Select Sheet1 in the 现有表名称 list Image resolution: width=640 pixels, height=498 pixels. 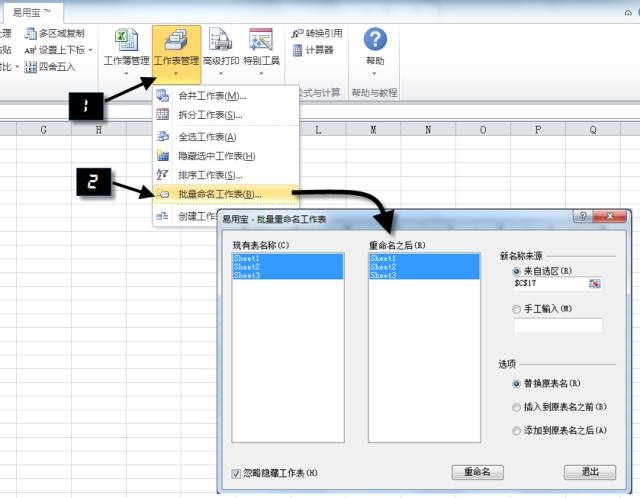tap(288, 258)
